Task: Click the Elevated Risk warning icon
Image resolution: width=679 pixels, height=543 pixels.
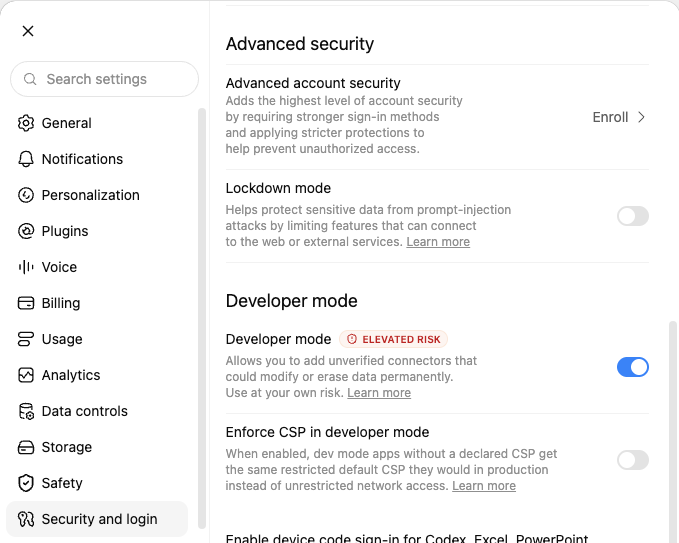Action: click(352, 339)
